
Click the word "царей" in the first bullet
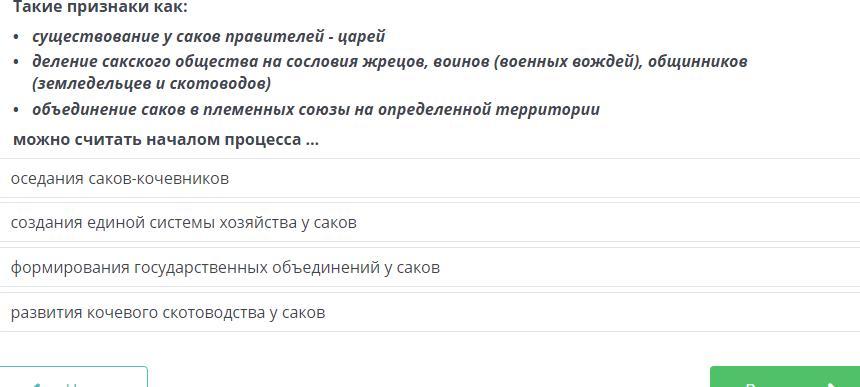[x=361, y=37]
